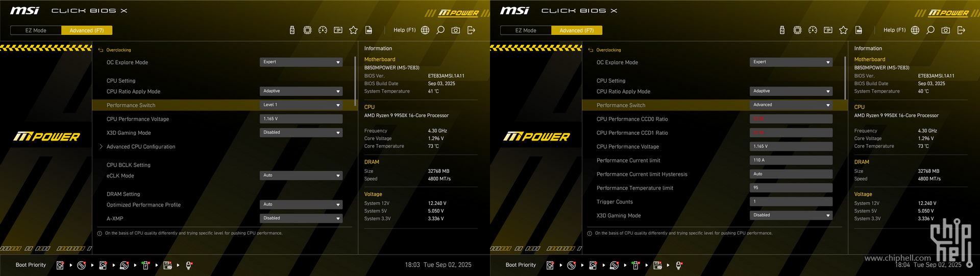Open M-Flash USB icon in right BIOS screen

coord(782,30)
